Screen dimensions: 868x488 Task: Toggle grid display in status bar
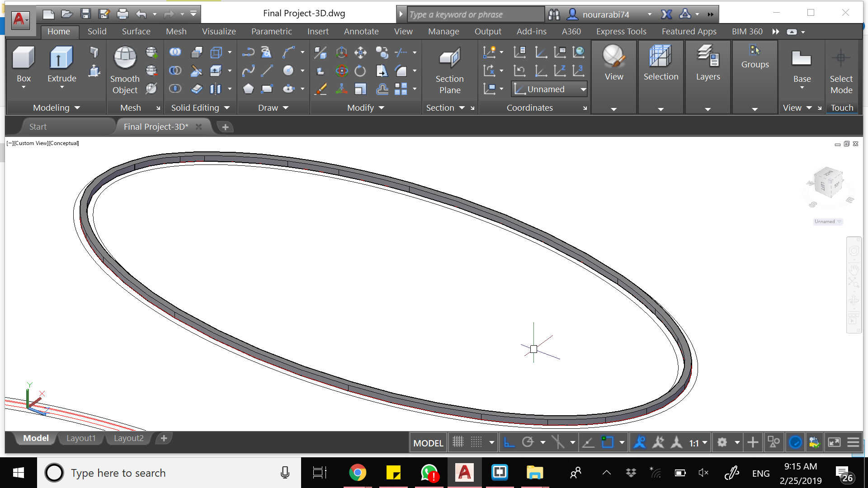tap(458, 442)
